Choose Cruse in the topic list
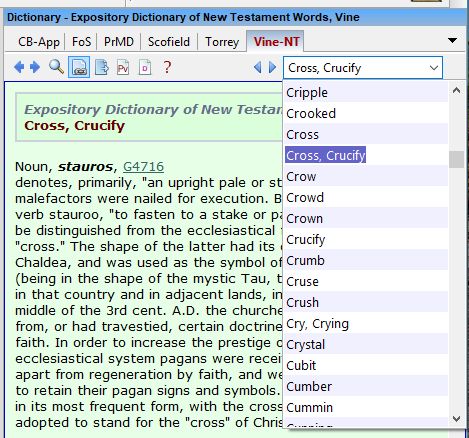The width and height of the screenshot is (469, 438). coord(365,282)
